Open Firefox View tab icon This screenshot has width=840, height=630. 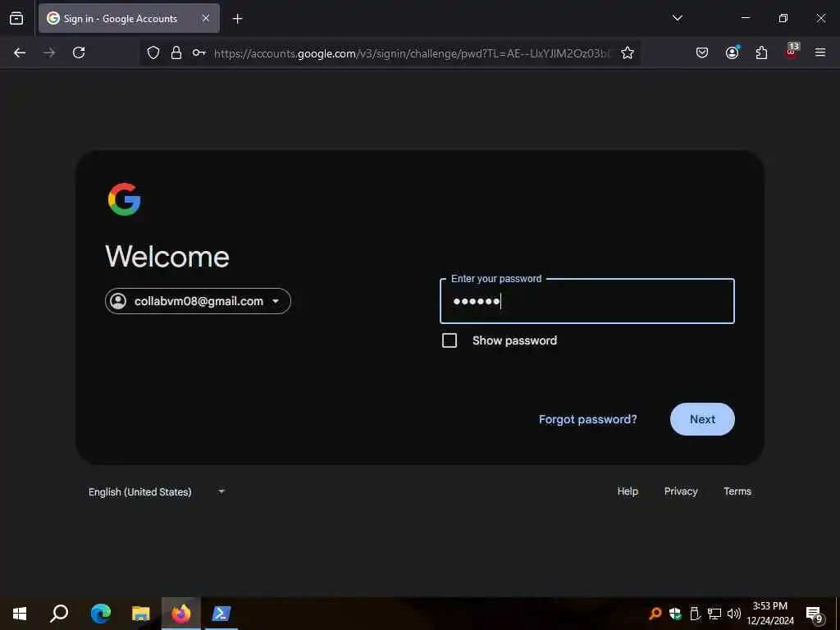pos(16,18)
